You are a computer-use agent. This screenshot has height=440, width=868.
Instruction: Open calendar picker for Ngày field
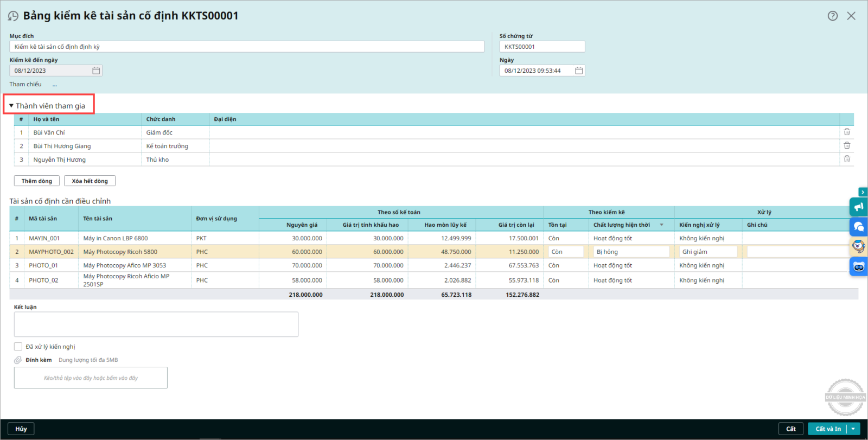click(579, 71)
